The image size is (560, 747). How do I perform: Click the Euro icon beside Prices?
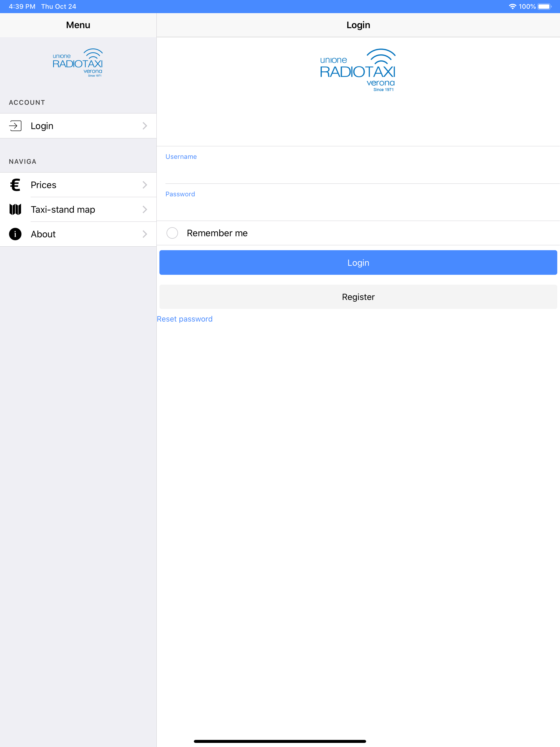pyautogui.click(x=15, y=185)
